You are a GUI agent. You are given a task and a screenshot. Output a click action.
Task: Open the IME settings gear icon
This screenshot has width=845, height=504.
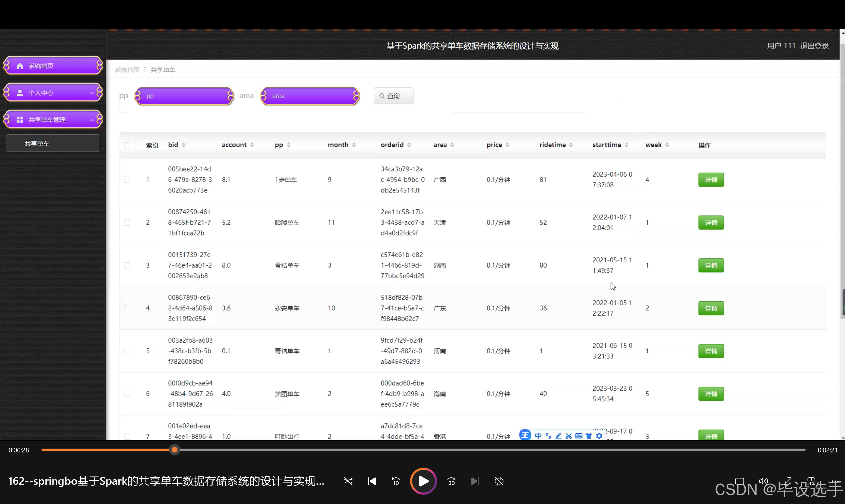pos(599,436)
